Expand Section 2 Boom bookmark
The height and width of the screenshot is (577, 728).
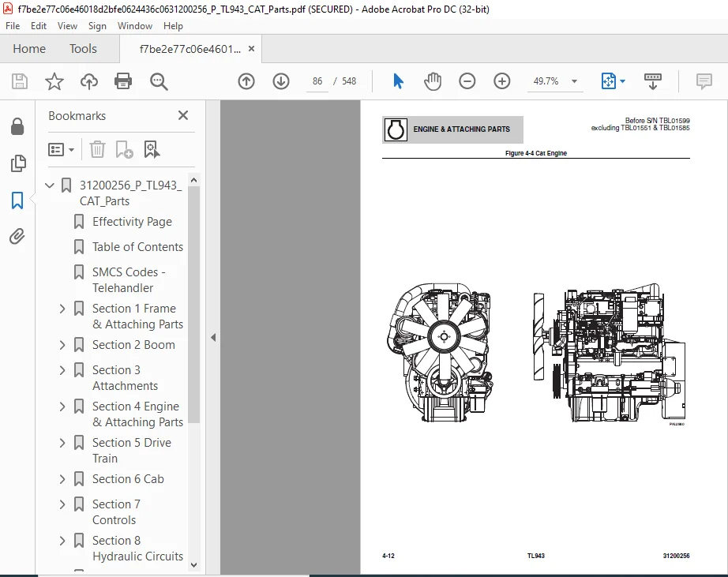click(62, 345)
